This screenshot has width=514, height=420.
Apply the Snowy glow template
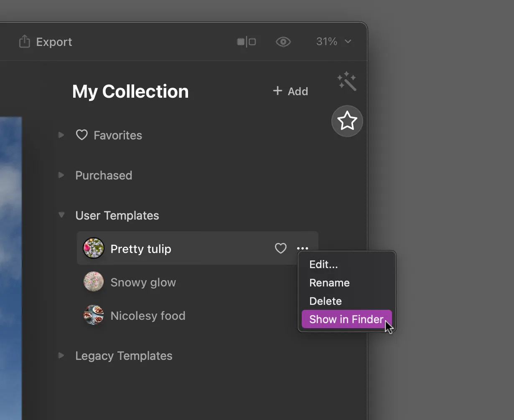[x=143, y=283]
